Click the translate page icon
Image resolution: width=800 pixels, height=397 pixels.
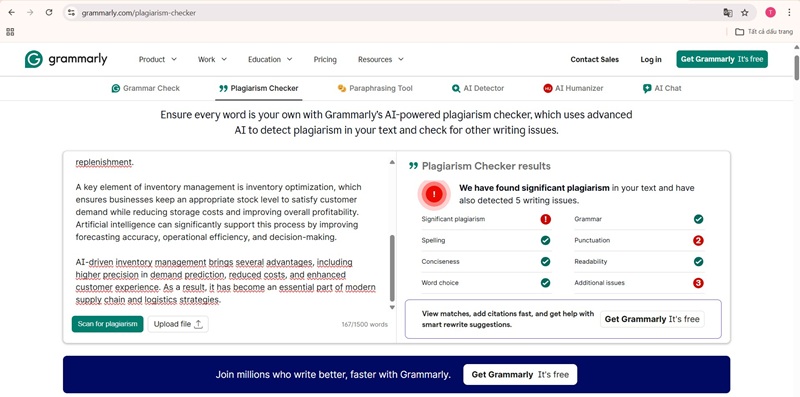[728, 13]
